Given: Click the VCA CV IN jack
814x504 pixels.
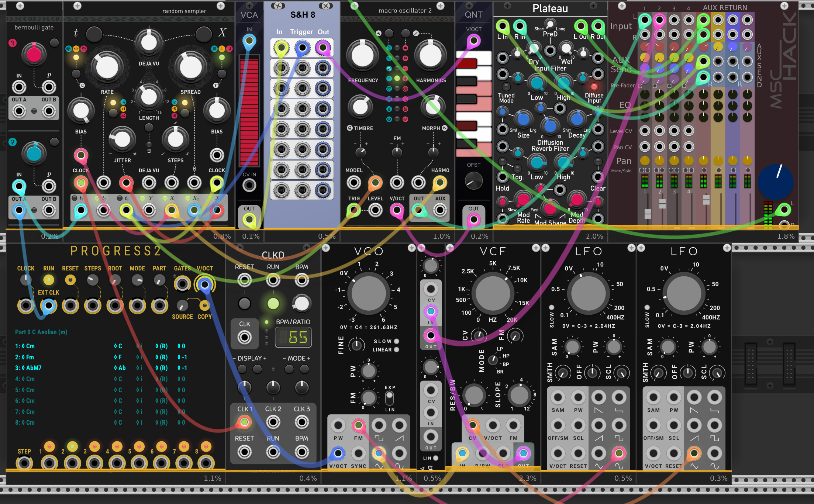Looking at the screenshot, I should click(x=249, y=185).
